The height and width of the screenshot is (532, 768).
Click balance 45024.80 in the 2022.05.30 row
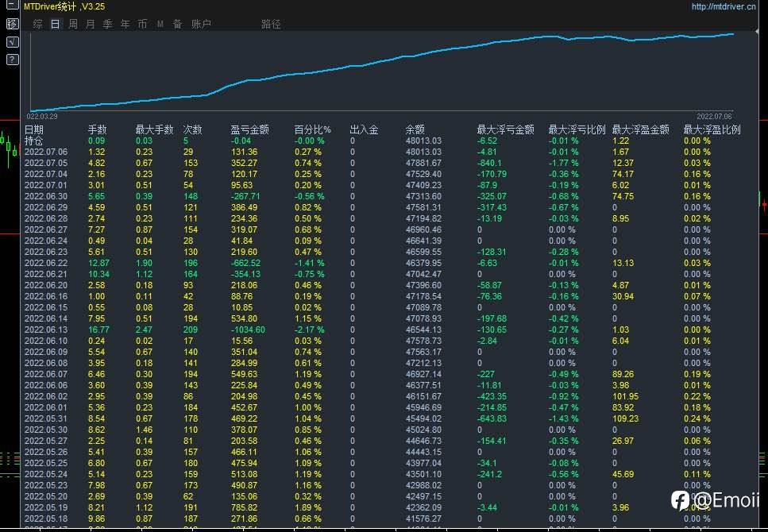point(423,430)
